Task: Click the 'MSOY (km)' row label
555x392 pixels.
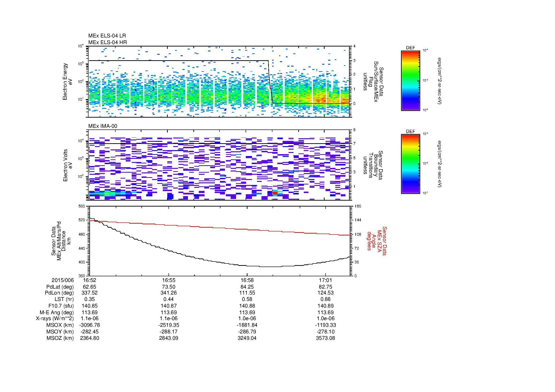Action: point(60,332)
